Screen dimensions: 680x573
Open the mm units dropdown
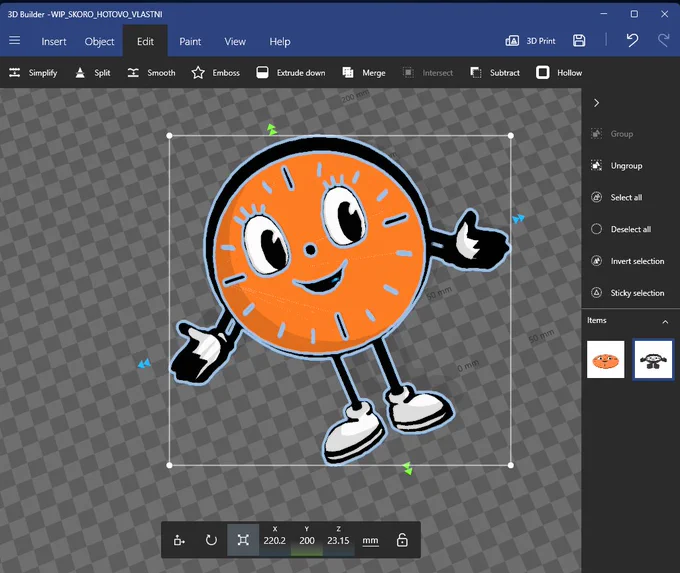coord(370,540)
